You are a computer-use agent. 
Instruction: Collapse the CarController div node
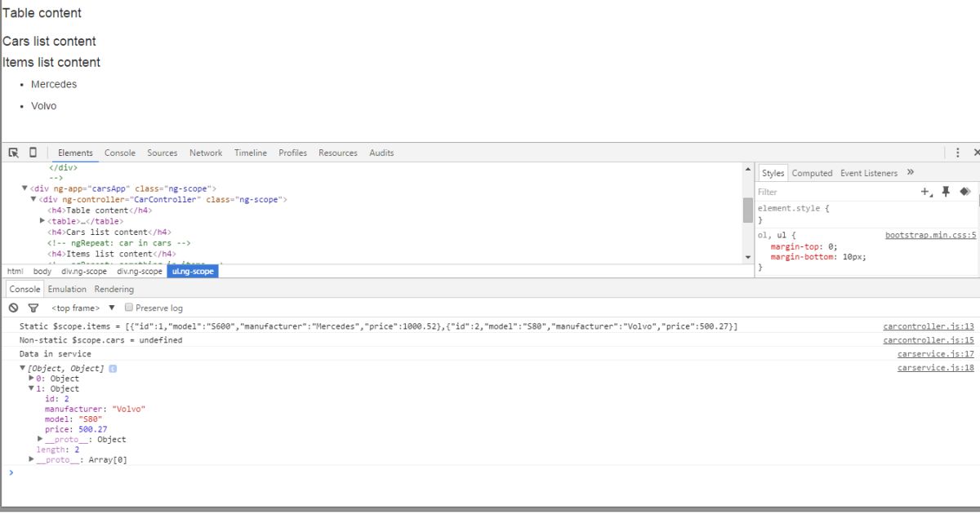tap(33, 199)
